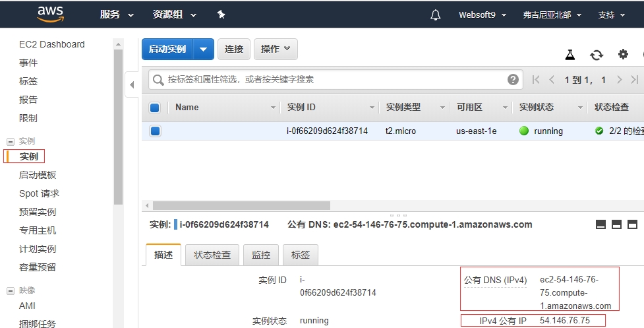Click the 连接 connect button
Viewport: 644px width, 328px height.
234,49
